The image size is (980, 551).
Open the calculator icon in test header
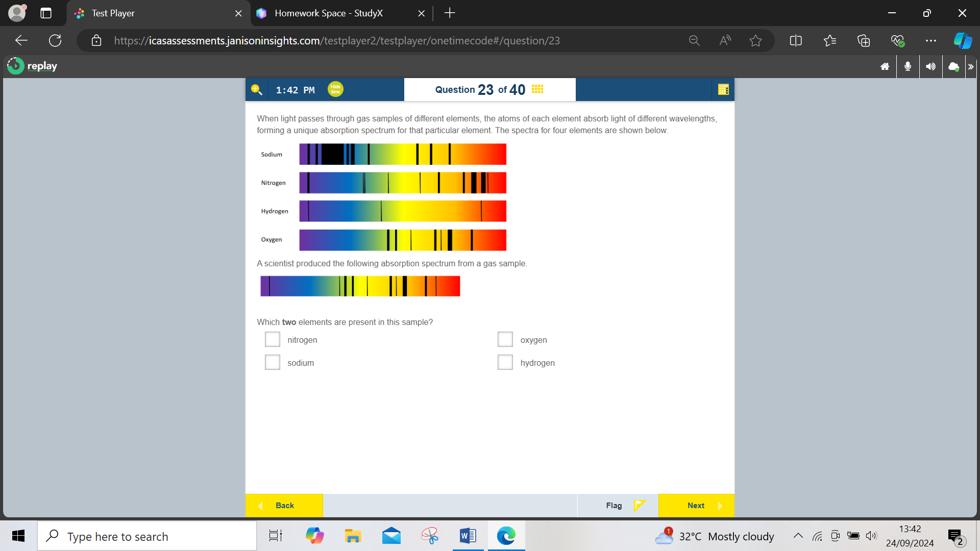(723, 90)
